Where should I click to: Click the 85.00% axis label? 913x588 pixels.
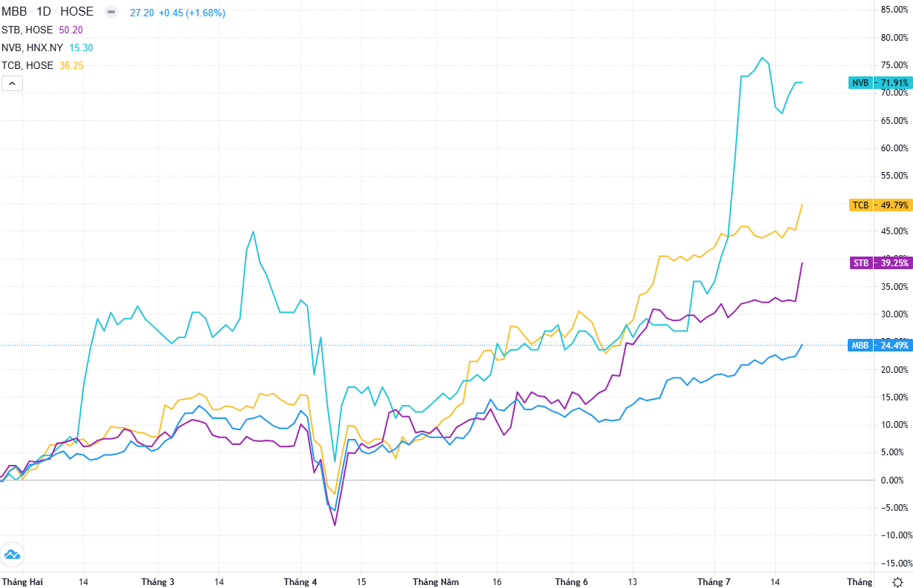(896, 10)
